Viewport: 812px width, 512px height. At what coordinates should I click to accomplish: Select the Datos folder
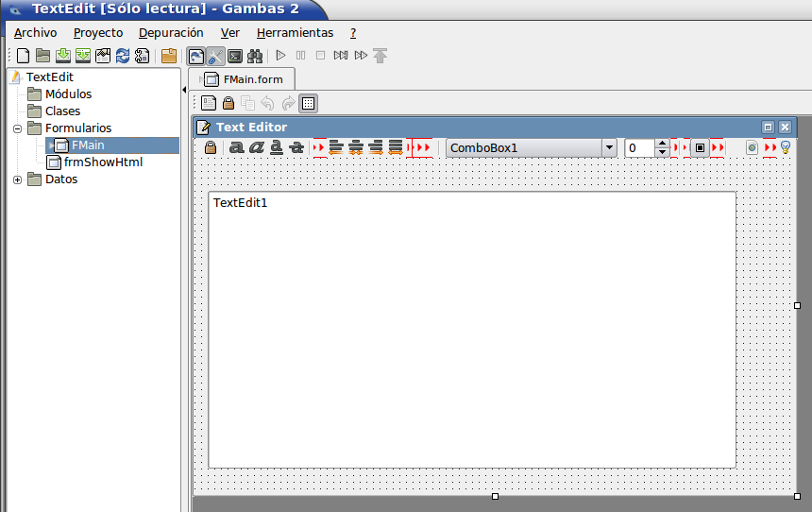[x=61, y=179]
